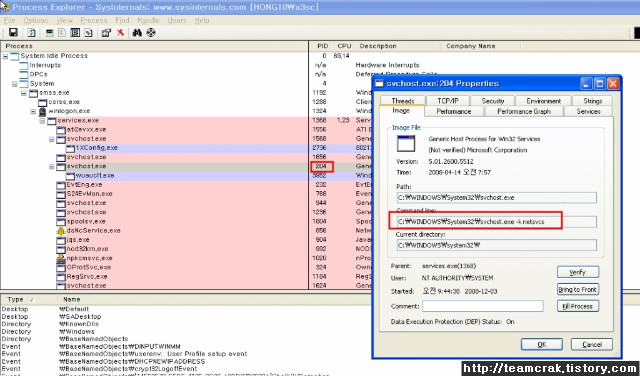Open the View menu
This screenshot has width=640, height=376.
click(64, 20)
